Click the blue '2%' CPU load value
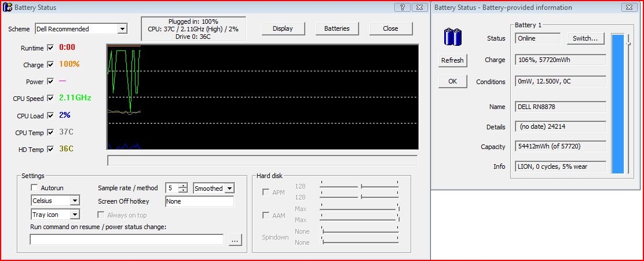The width and height of the screenshot is (644, 261). (x=65, y=115)
